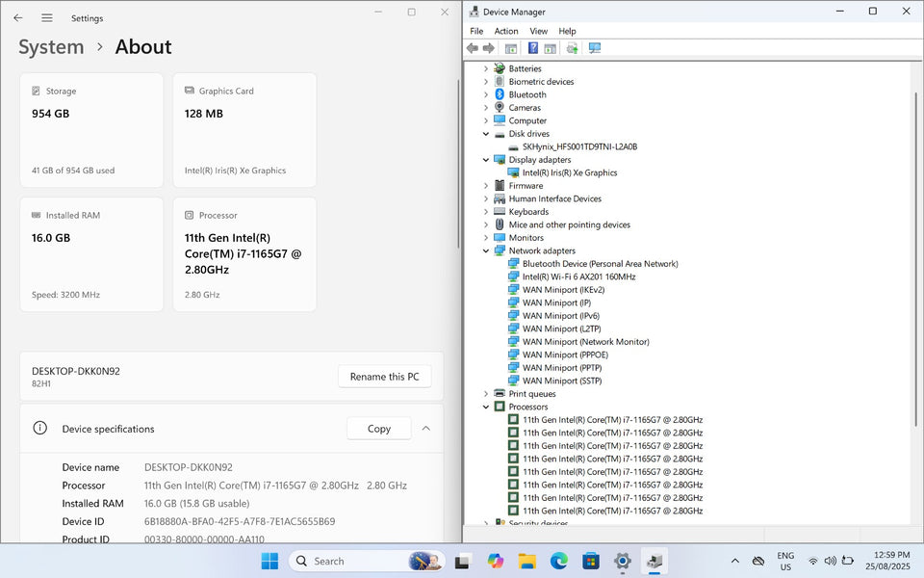This screenshot has width=924, height=578.
Task: Open the volume speaker tray icon
Action: (831, 561)
